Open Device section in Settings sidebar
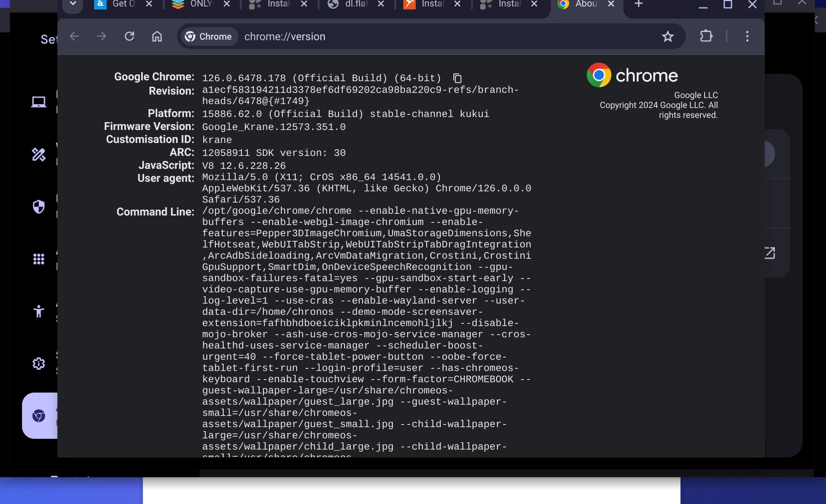 pyautogui.click(x=39, y=102)
